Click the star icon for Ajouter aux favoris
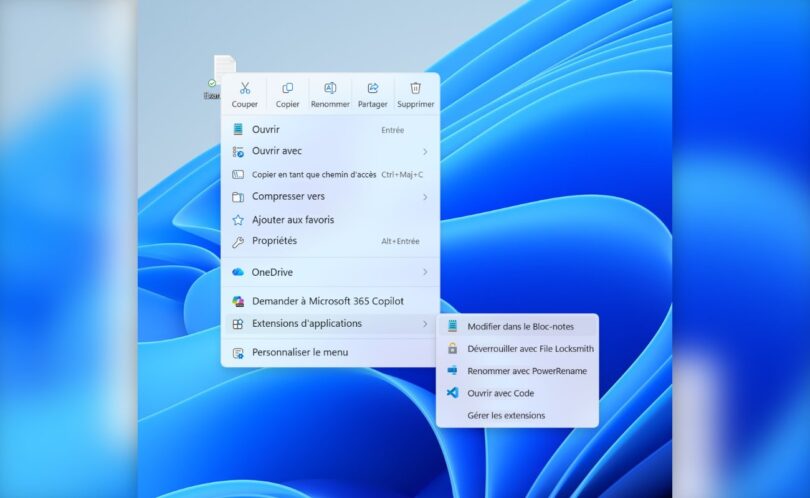810x498 pixels. [x=238, y=220]
